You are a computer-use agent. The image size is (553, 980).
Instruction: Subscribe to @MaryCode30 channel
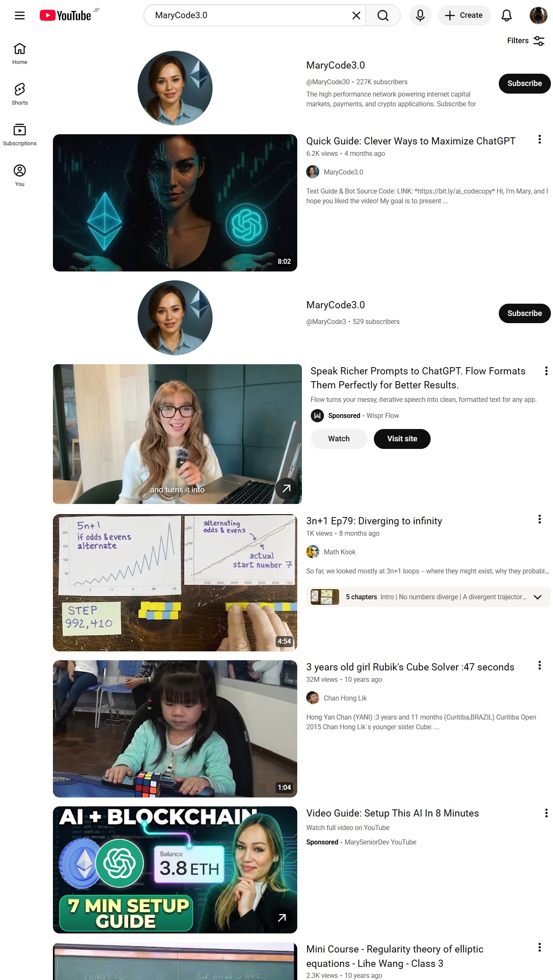coord(525,83)
